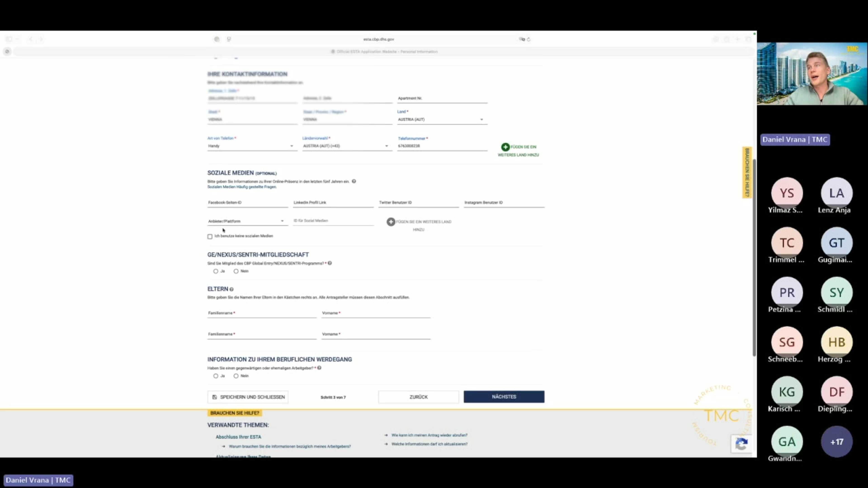Click the 'ID für Sozial Medien' field
Screen dimensions: 868x488
[333, 221]
